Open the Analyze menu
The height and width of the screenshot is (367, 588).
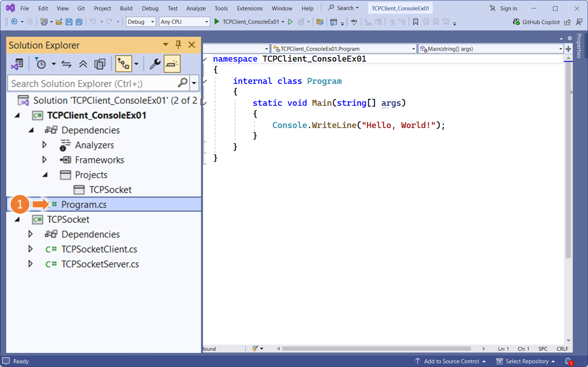pos(196,8)
